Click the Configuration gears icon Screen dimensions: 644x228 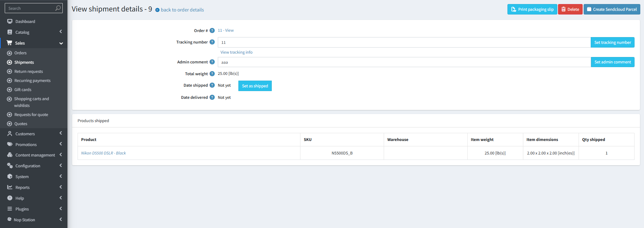click(x=10, y=166)
